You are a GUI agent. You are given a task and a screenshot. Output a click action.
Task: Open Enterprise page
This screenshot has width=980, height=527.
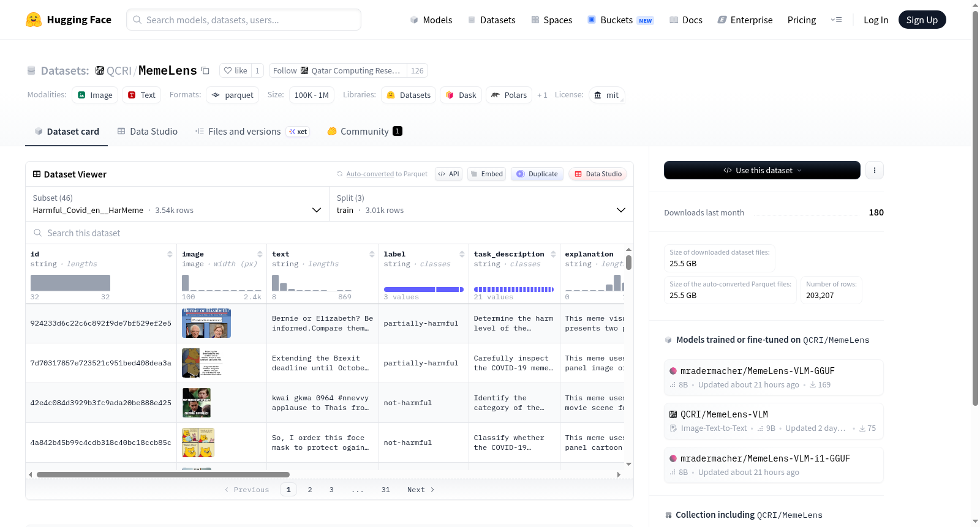(x=745, y=20)
